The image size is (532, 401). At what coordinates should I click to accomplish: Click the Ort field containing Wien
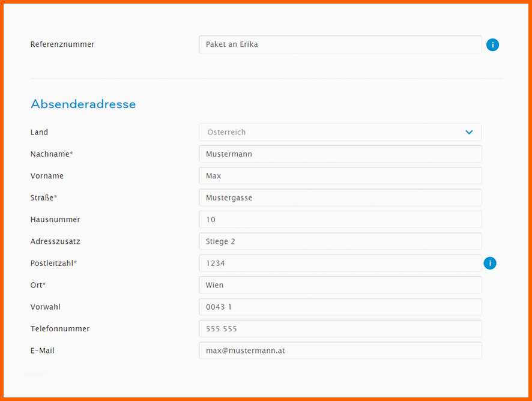click(x=340, y=285)
